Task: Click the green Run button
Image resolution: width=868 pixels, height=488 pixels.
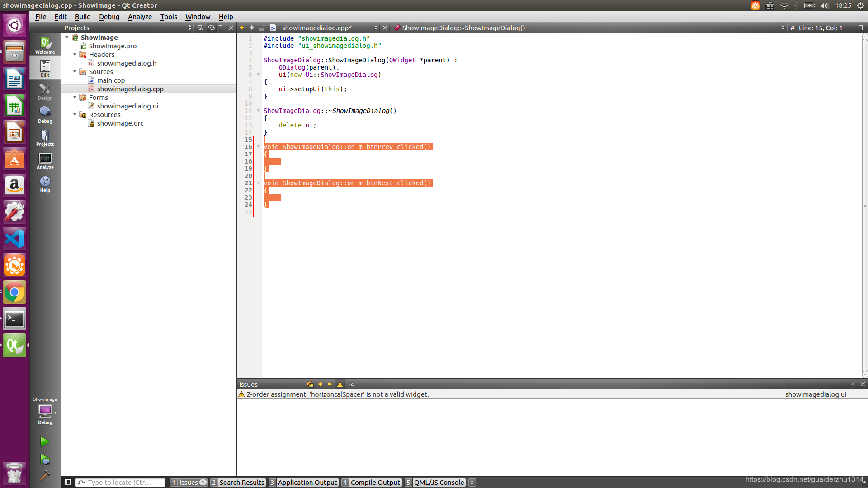Action: [x=45, y=441]
